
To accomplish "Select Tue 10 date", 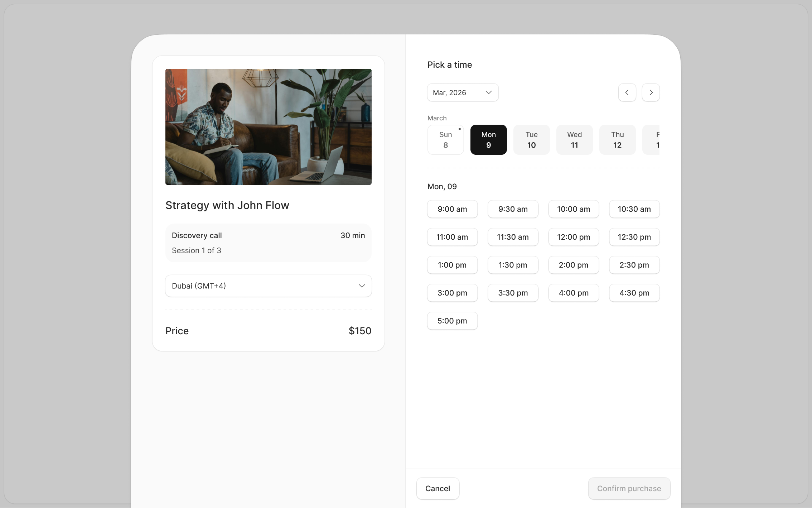I will pos(531,140).
